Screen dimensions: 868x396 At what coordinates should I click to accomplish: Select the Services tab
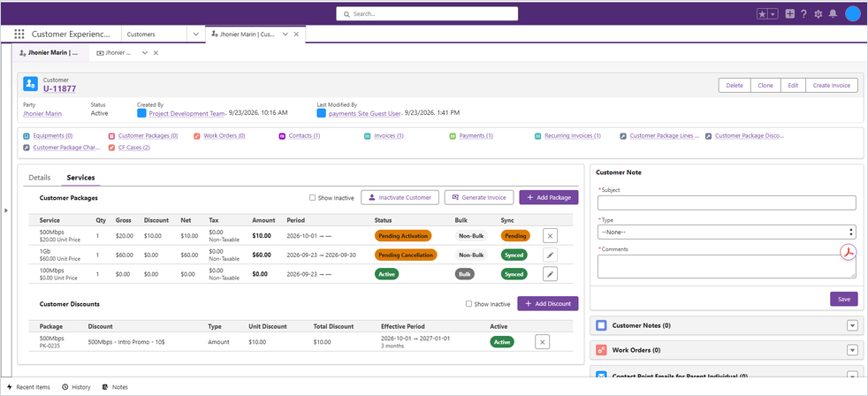pos(80,178)
